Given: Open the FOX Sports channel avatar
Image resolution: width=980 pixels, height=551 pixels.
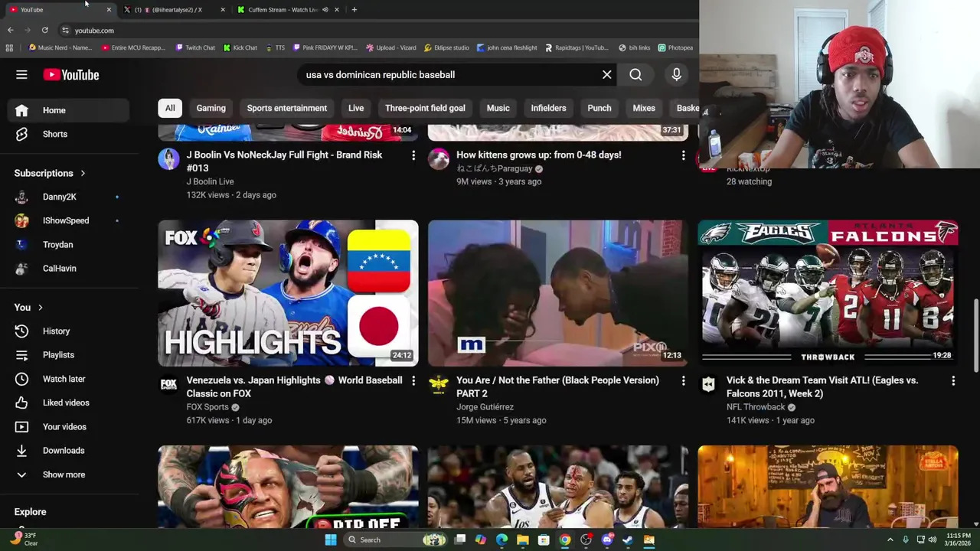Looking at the screenshot, I should (x=168, y=384).
